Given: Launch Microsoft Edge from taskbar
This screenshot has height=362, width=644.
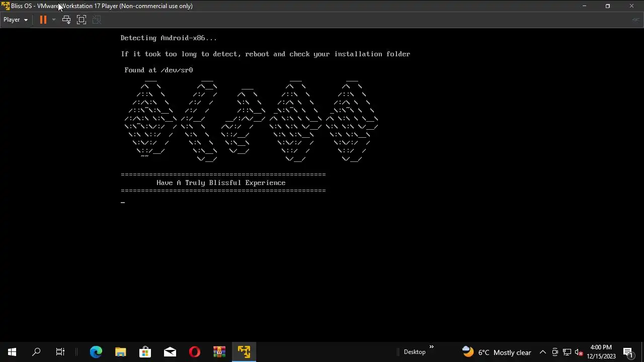Looking at the screenshot, I should click(96, 352).
